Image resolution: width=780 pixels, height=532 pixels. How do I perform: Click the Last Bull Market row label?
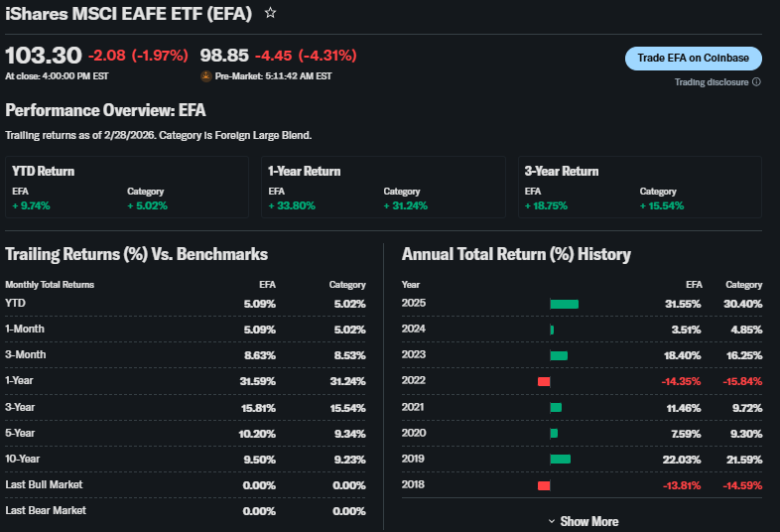pyautogui.click(x=44, y=484)
